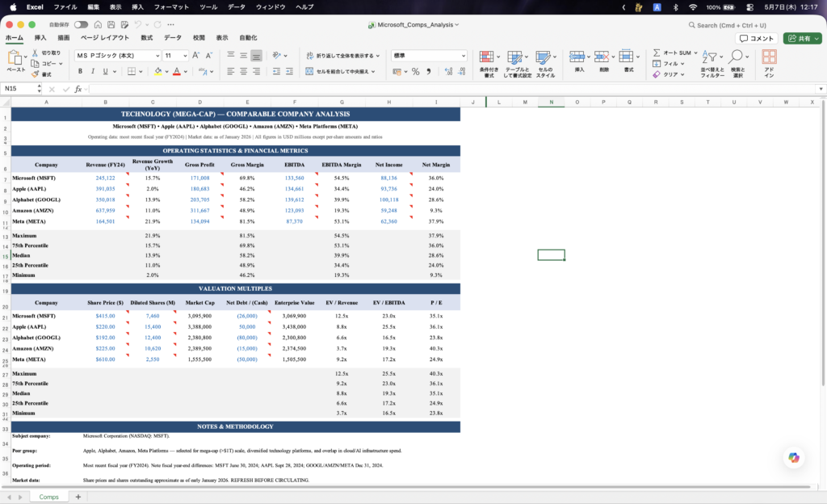
Task: Click the green 共有 share button
Action: pos(803,39)
